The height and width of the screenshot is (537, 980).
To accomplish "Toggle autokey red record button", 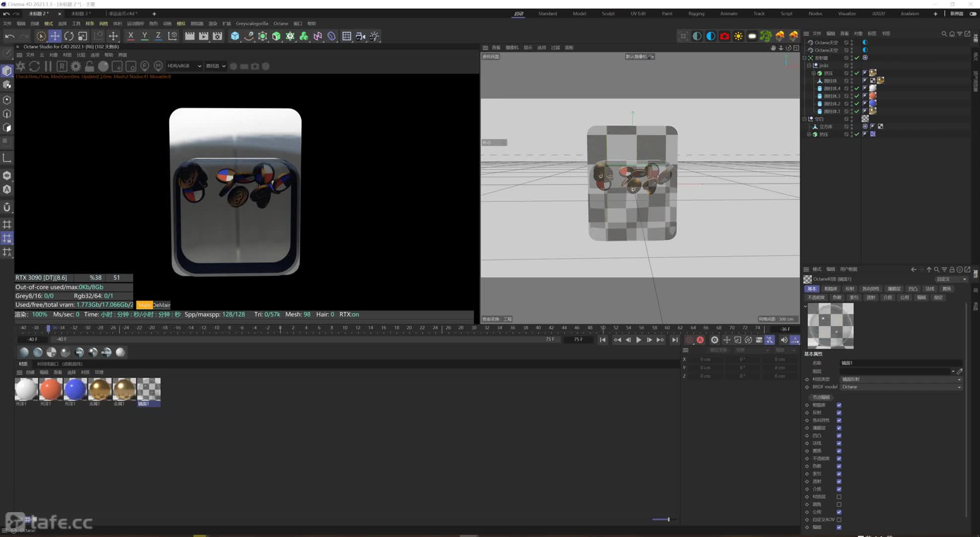I will [x=700, y=340].
